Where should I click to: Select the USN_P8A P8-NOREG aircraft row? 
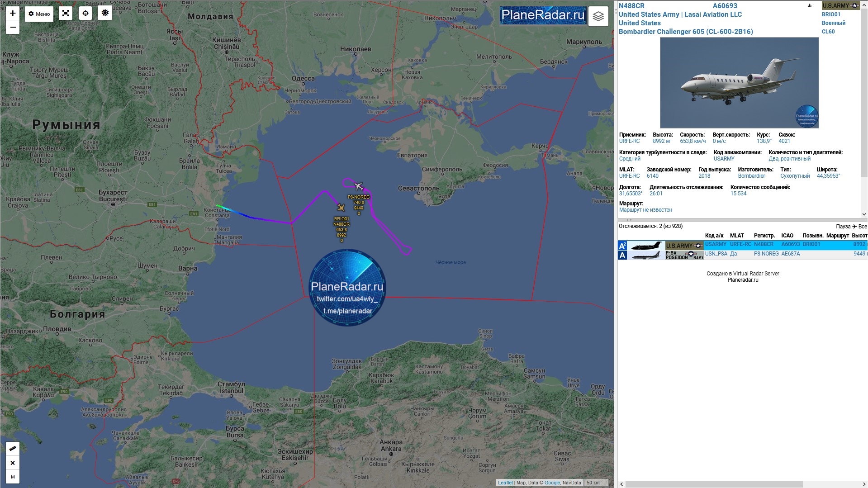pos(743,255)
